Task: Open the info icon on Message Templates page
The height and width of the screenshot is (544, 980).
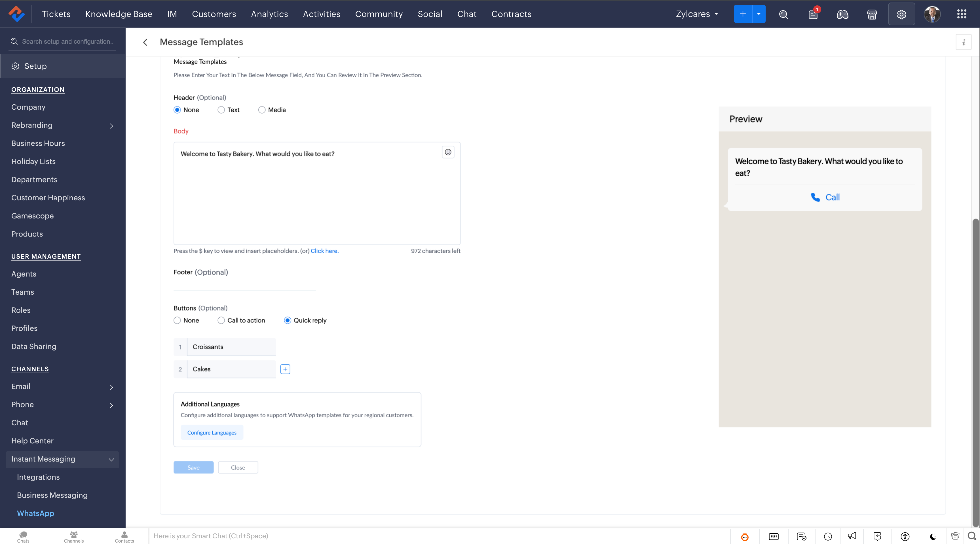Action: click(963, 42)
